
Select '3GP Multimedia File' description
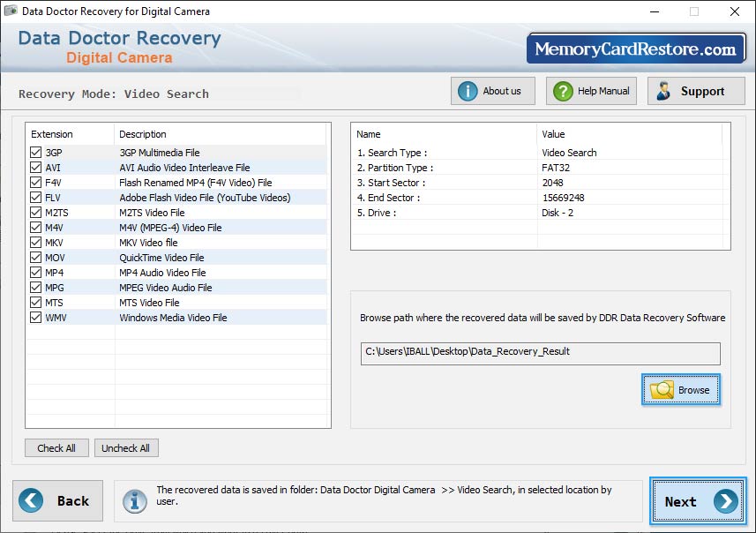click(160, 153)
